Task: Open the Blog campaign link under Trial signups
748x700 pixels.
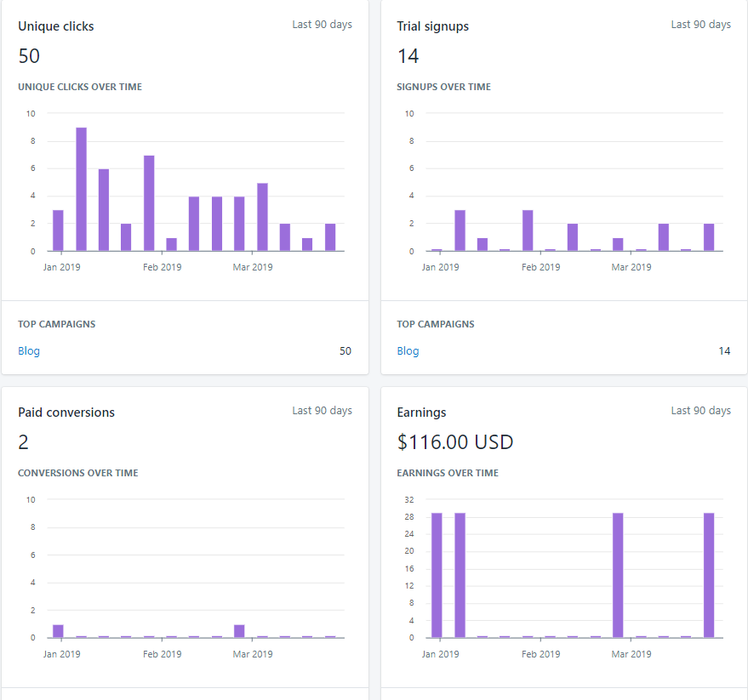Action: [408, 351]
